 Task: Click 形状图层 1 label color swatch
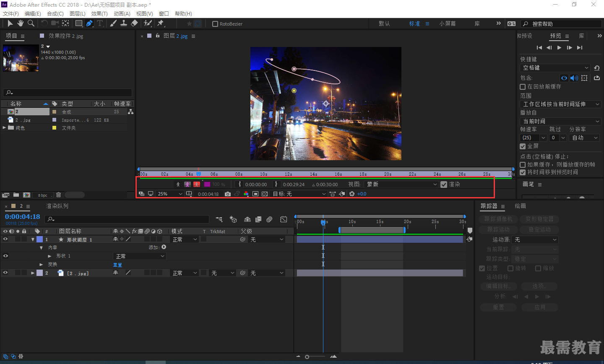click(x=39, y=239)
